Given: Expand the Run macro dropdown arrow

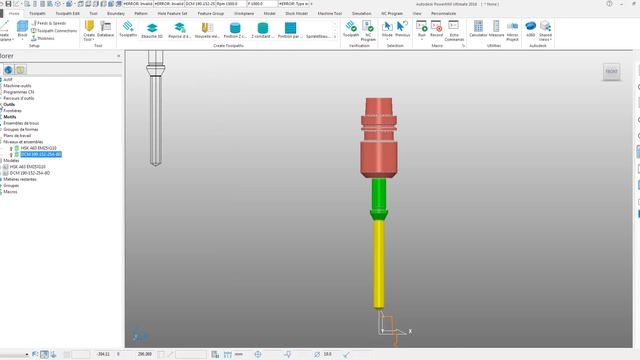Looking at the screenshot, I should point(422,40).
